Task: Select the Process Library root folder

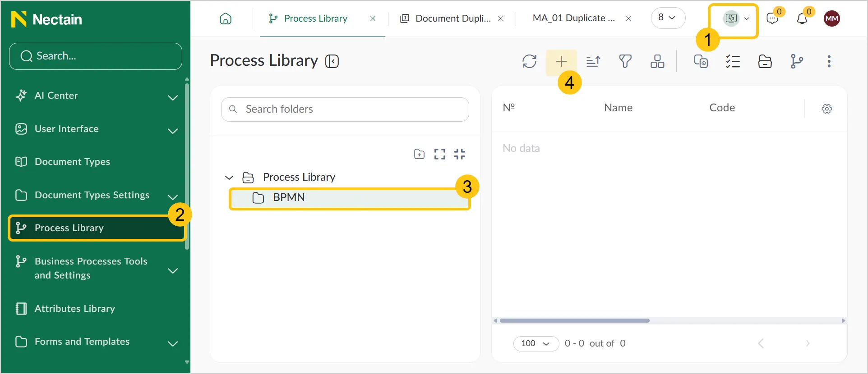Action: (299, 177)
